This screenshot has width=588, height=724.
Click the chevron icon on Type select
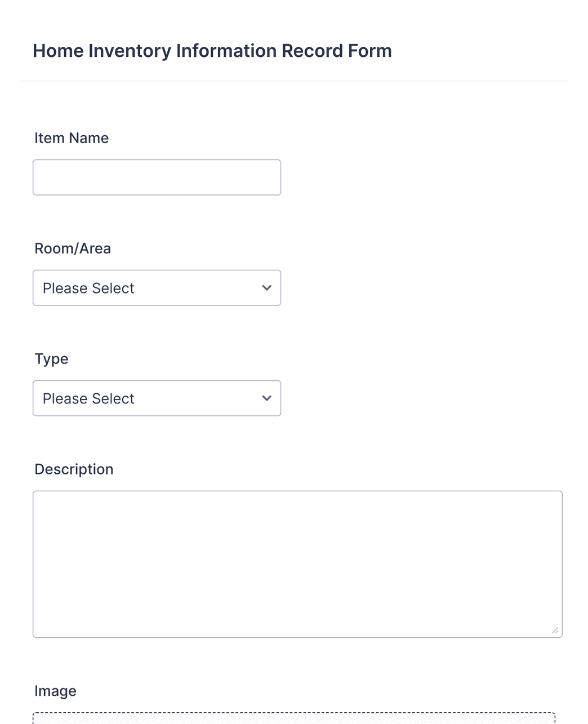coord(266,398)
